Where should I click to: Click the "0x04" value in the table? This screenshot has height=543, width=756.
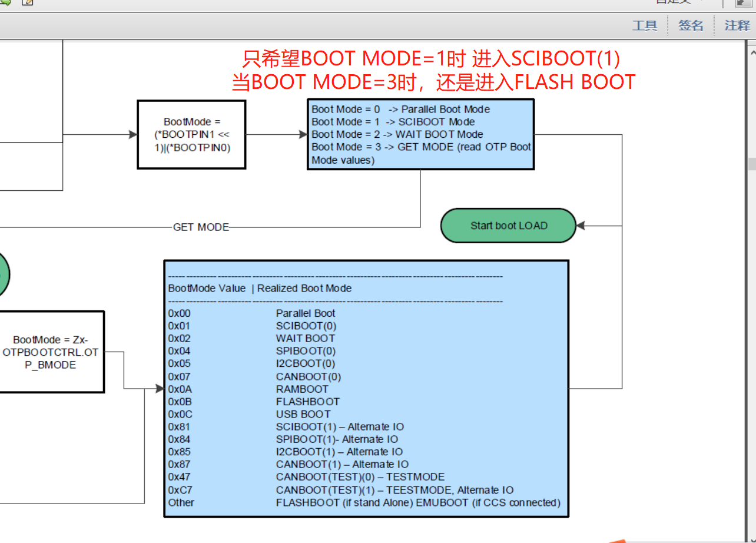click(x=180, y=351)
